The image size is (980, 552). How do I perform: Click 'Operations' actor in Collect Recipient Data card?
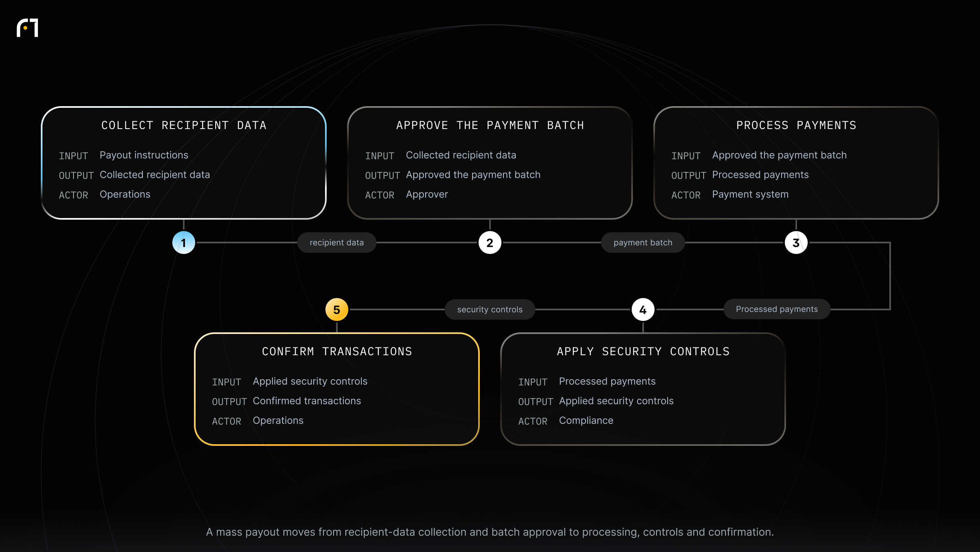(125, 194)
